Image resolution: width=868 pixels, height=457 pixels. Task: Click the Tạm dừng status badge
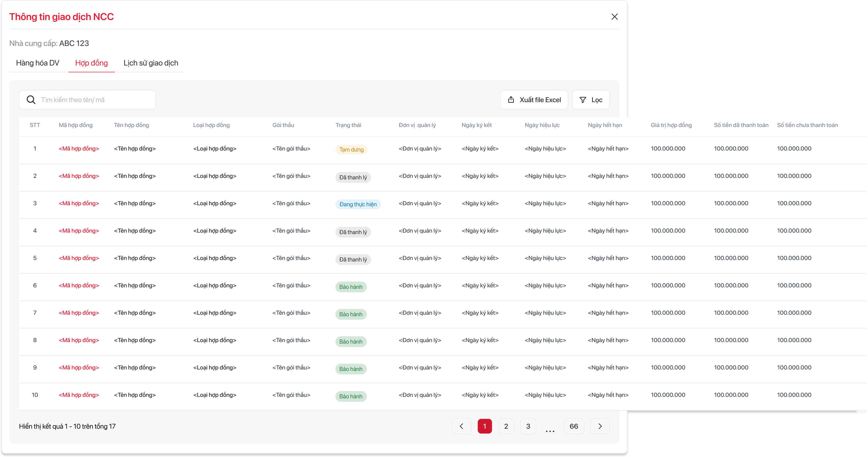click(x=351, y=150)
